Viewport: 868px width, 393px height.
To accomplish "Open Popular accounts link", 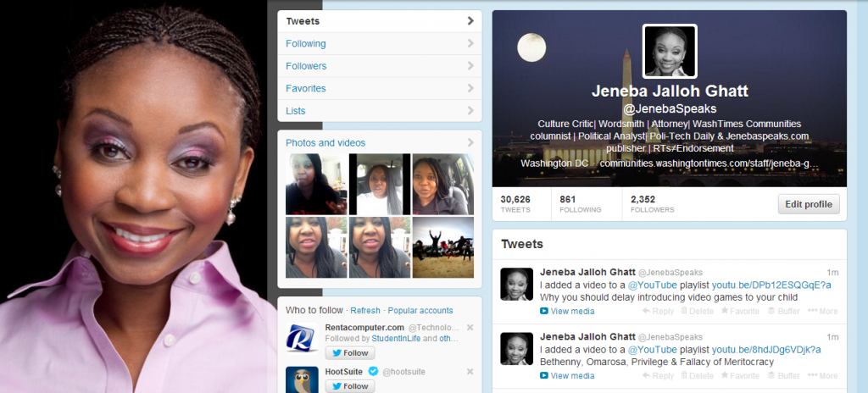I will (420, 311).
